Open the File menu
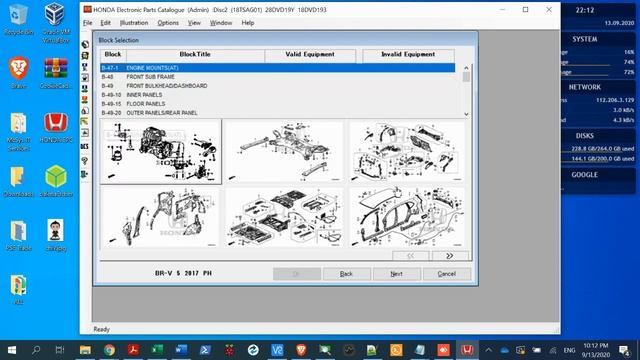The width and height of the screenshot is (640, 360). click(x=87, y=23)
